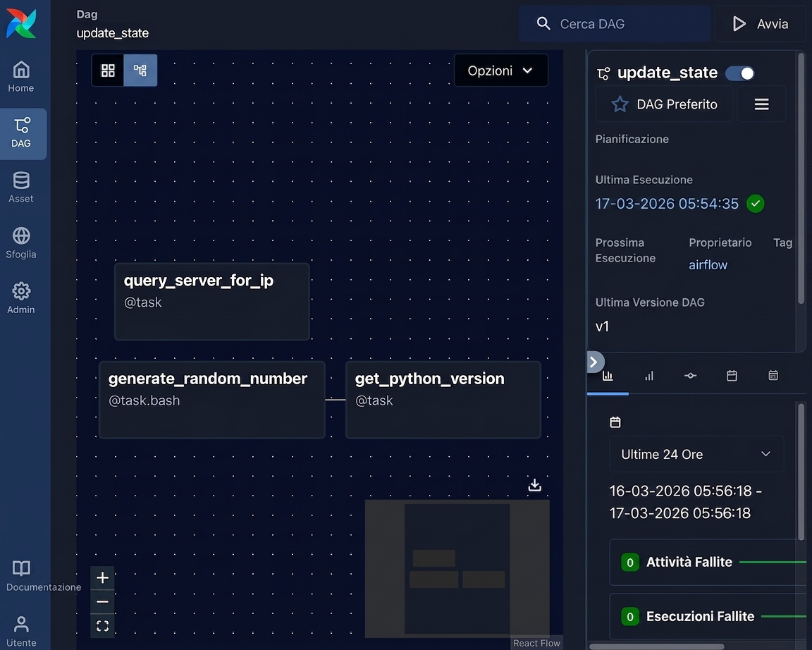The height and width of the screenshot is (650, 812).
Task: Click the Airflow pinwheel logo
Action: 21,23
